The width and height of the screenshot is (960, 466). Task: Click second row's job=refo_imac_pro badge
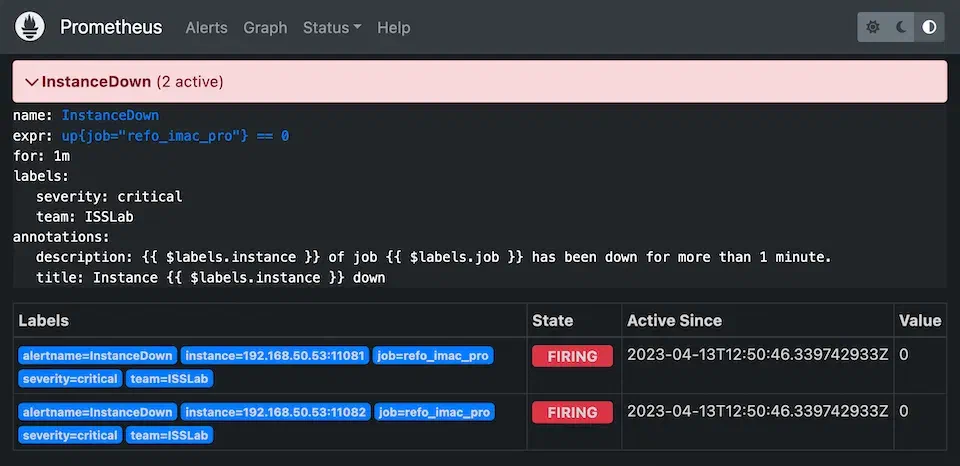[434, 412]
